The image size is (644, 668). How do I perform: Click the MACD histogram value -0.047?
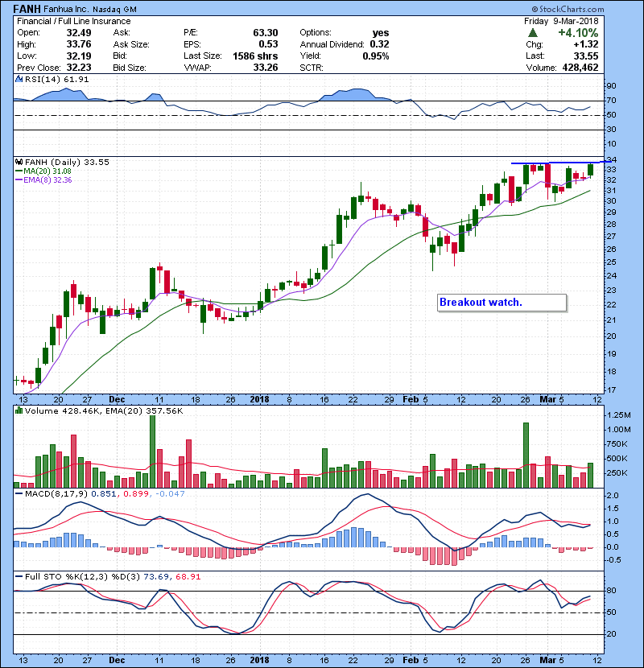[x=170, y=493]
